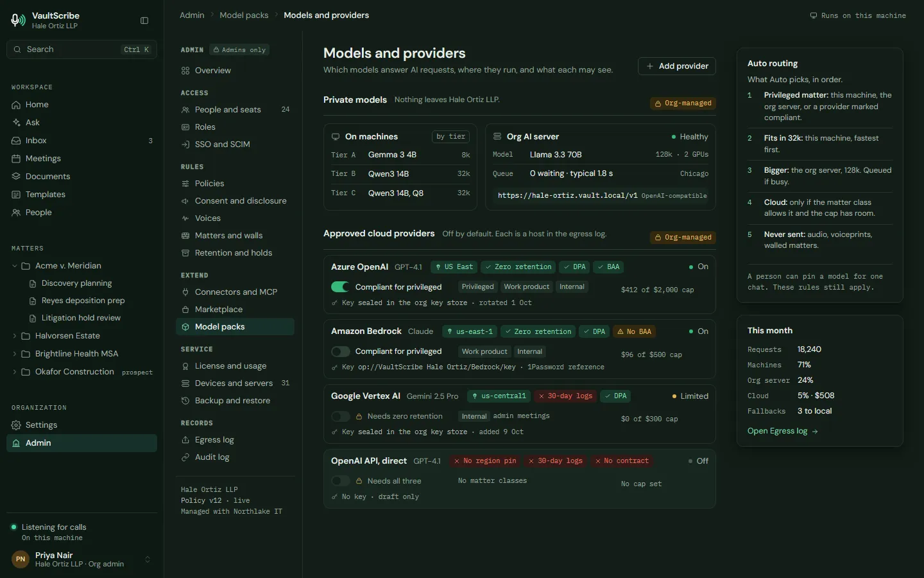Click the Retention and holds icon
This screenshot has width=924, height=578.
point(185,253)
